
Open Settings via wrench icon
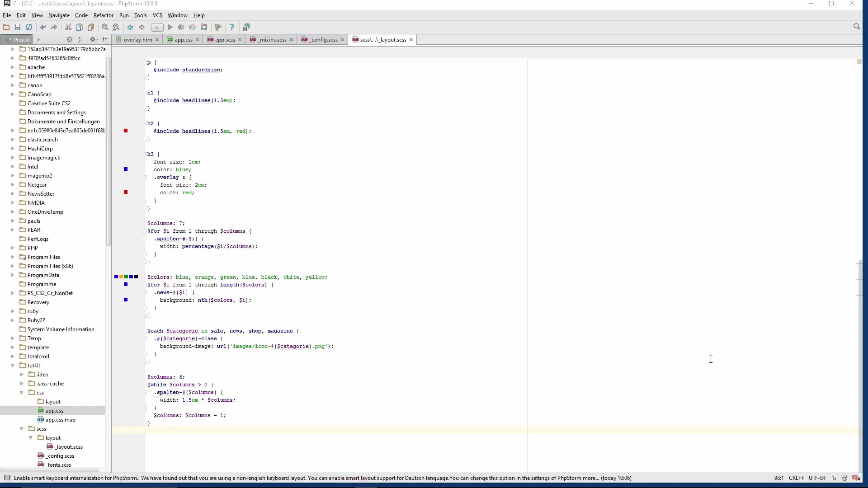[218, 27]
